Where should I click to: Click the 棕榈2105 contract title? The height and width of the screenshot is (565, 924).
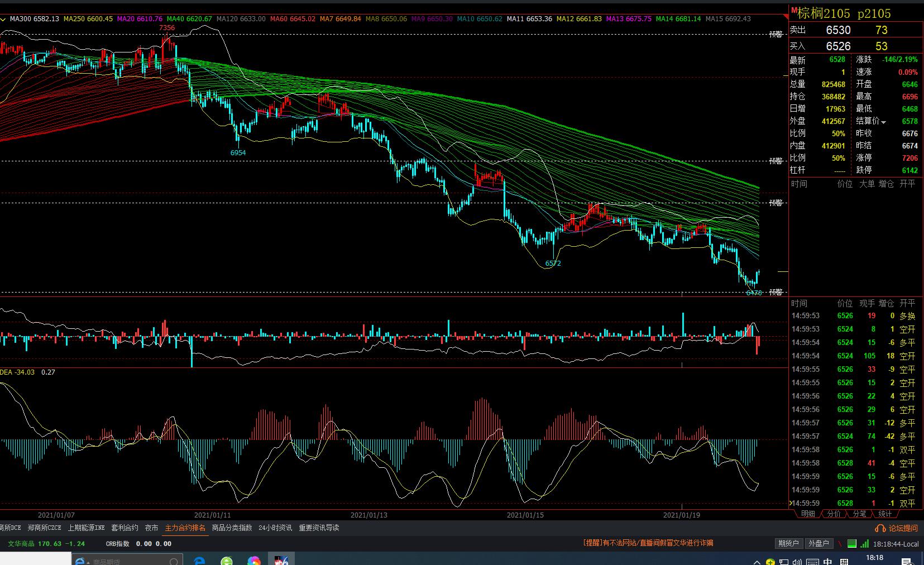pos(824,13)
